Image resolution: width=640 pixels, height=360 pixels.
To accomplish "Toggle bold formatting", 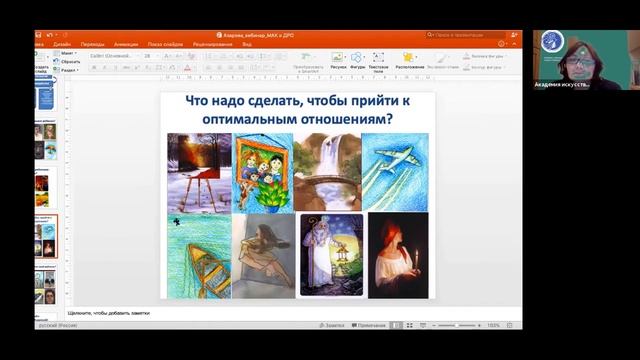I will pyautogui.click(x=94, y=67).
